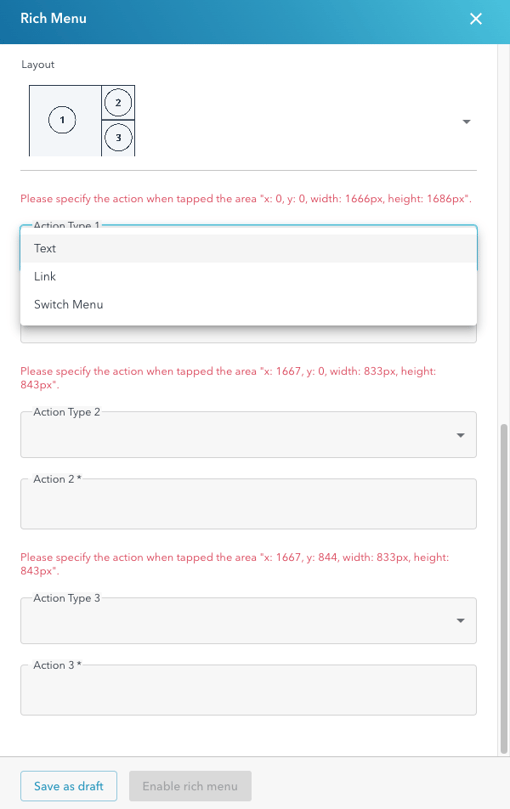Click the vertical scrollbar thumb
The image size is (510, 809).
coord(504,588)
